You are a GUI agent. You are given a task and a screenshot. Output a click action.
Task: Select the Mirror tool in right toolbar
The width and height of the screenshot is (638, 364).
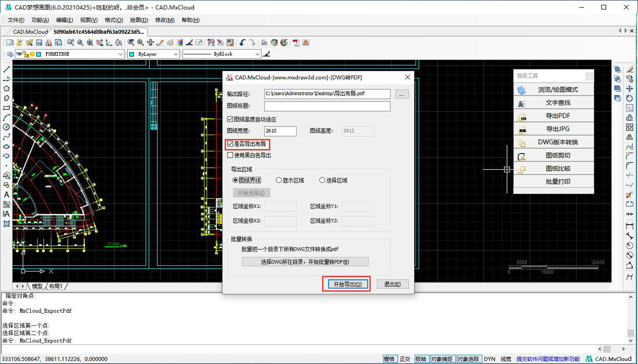(630, 137)
